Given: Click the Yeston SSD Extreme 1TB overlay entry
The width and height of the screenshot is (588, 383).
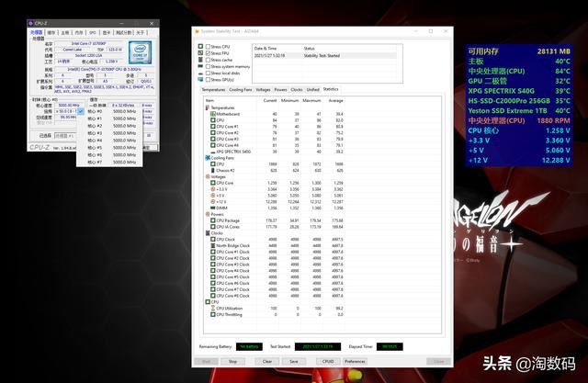Looking at the screenshot, I should [519, 110].
